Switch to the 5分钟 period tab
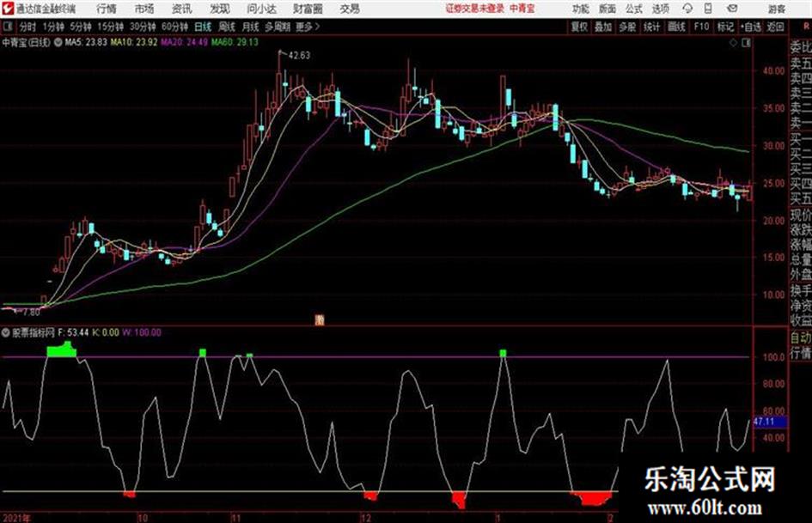 [81, 27]
